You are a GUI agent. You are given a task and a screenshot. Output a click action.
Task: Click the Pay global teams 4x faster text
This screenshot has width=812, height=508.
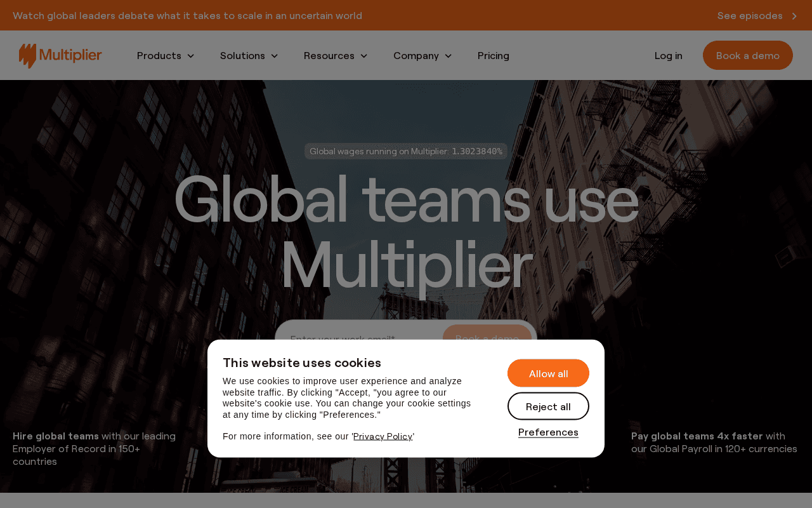tap(697, 436)
